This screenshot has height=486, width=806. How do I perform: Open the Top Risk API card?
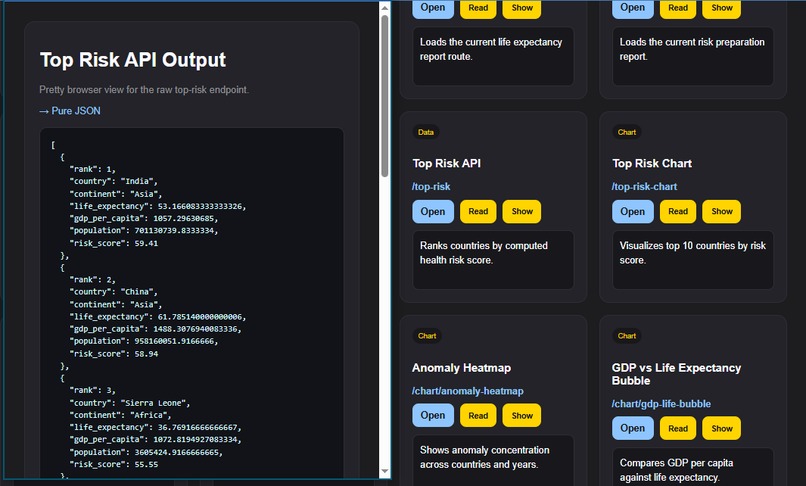click(433, 211)
